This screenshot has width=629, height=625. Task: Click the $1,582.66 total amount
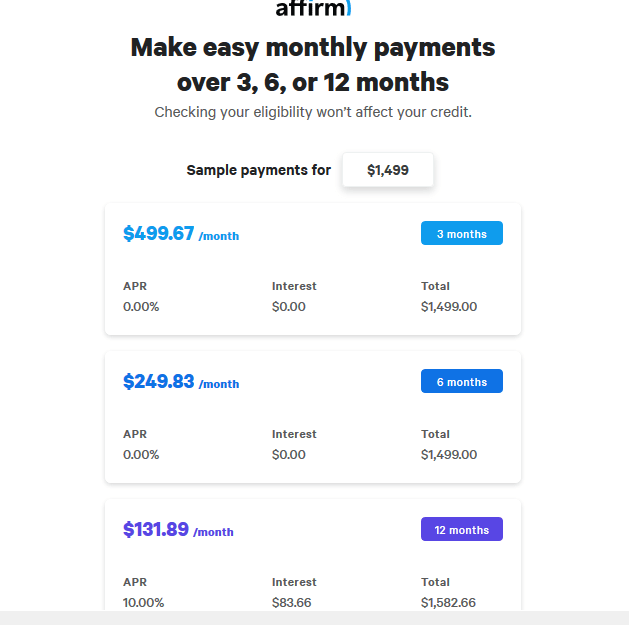[x=449, y=603]
